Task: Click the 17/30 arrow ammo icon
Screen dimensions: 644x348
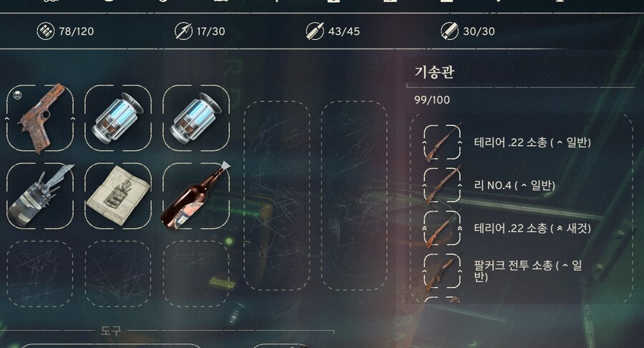Action: pos(183,31)
